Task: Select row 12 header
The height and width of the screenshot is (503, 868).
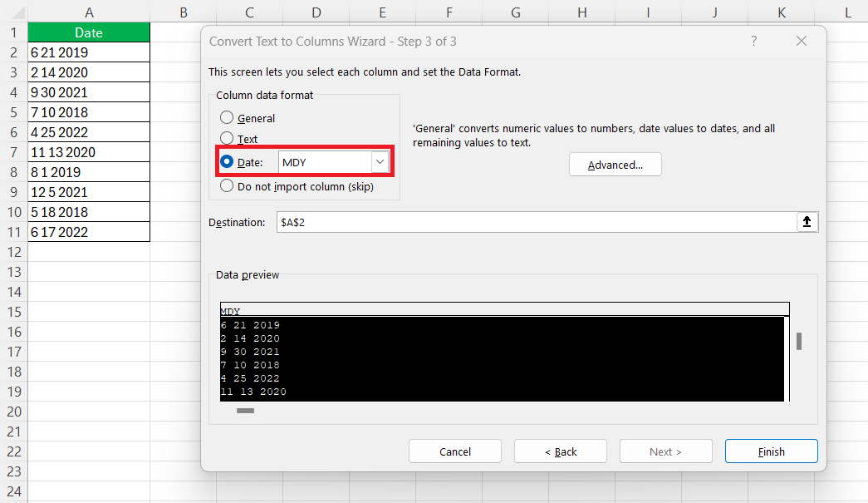Action: (14, 252)
